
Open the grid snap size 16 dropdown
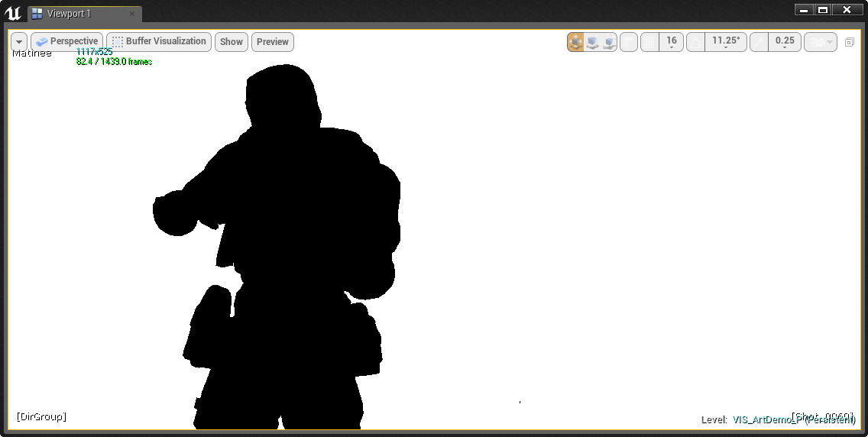click(672, 42)
